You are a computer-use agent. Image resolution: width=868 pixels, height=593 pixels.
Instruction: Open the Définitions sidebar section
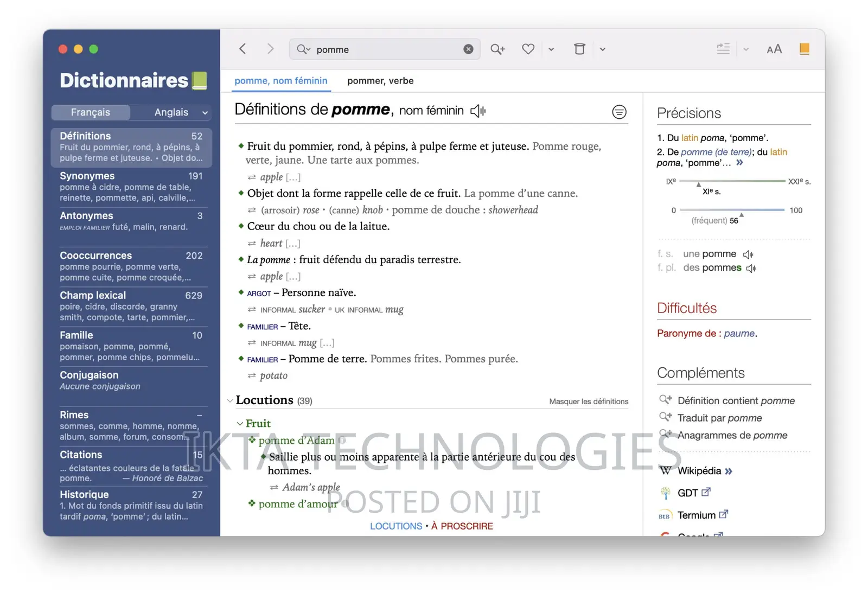click(131, 147)
